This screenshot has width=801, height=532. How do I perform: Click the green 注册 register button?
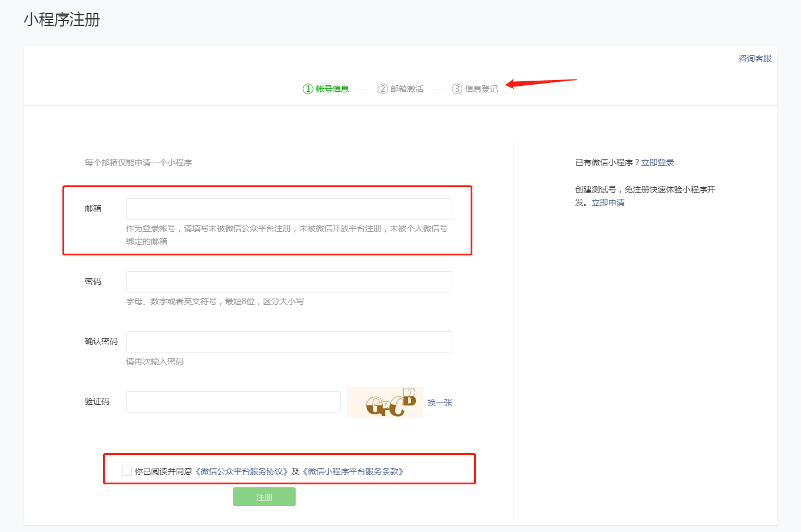click(264, 497)
